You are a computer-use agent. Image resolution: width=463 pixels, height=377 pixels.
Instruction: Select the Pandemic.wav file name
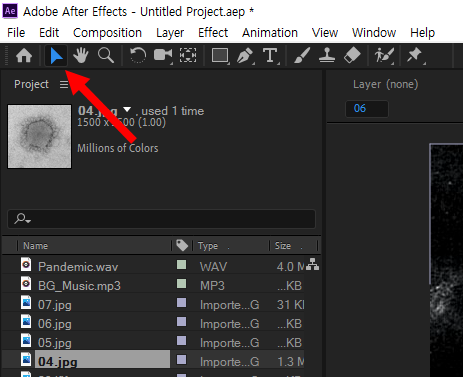tap(78, 267)
